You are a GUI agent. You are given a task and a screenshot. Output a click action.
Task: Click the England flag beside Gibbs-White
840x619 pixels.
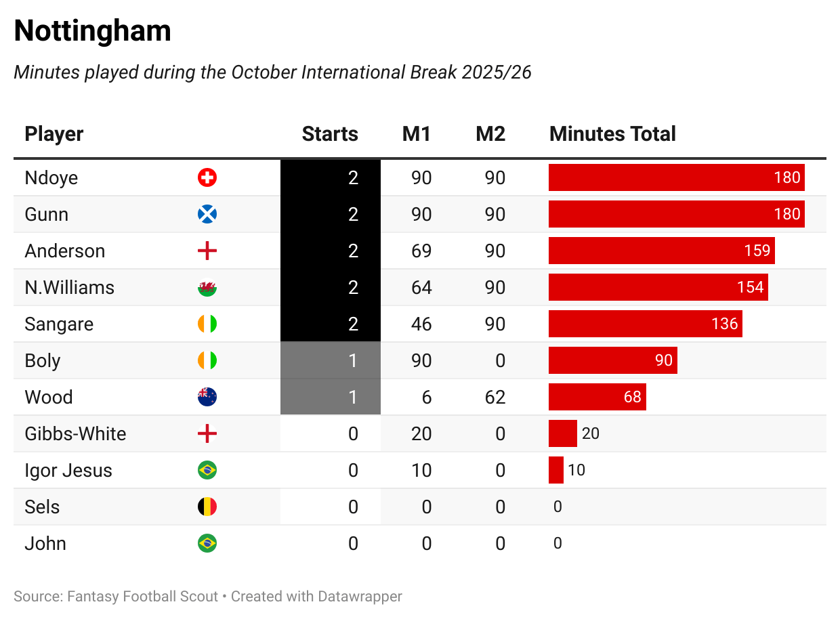pos(207,434)
